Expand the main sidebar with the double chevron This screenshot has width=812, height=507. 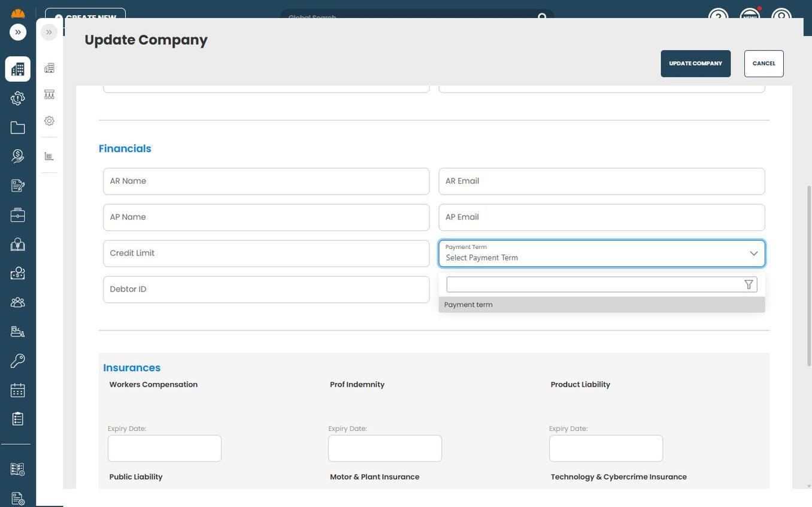pos(18,32)
